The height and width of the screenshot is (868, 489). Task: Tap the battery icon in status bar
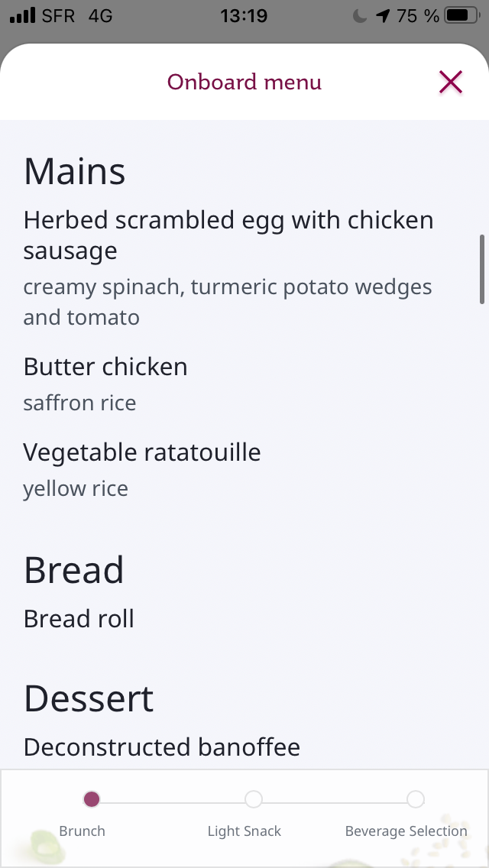pos(462,15)
